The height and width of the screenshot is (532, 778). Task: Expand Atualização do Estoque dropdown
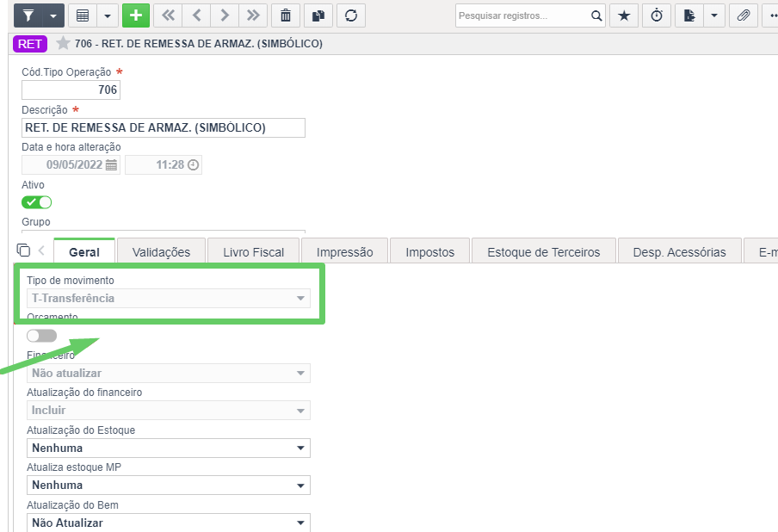(169, 448)
